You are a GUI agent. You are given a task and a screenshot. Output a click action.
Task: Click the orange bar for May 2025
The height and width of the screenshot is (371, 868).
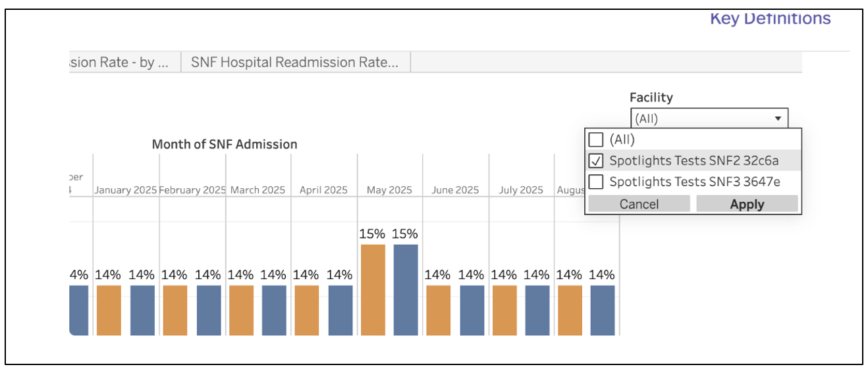pyautogui.click(x=373, y=289)
